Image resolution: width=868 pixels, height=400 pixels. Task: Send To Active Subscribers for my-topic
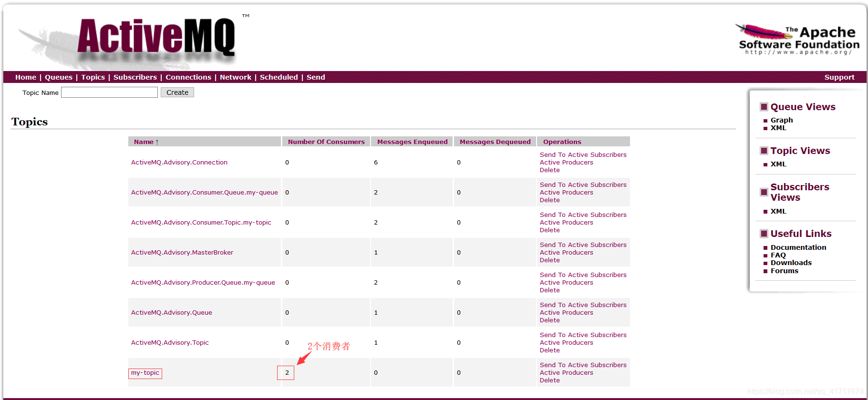[583, 365]
